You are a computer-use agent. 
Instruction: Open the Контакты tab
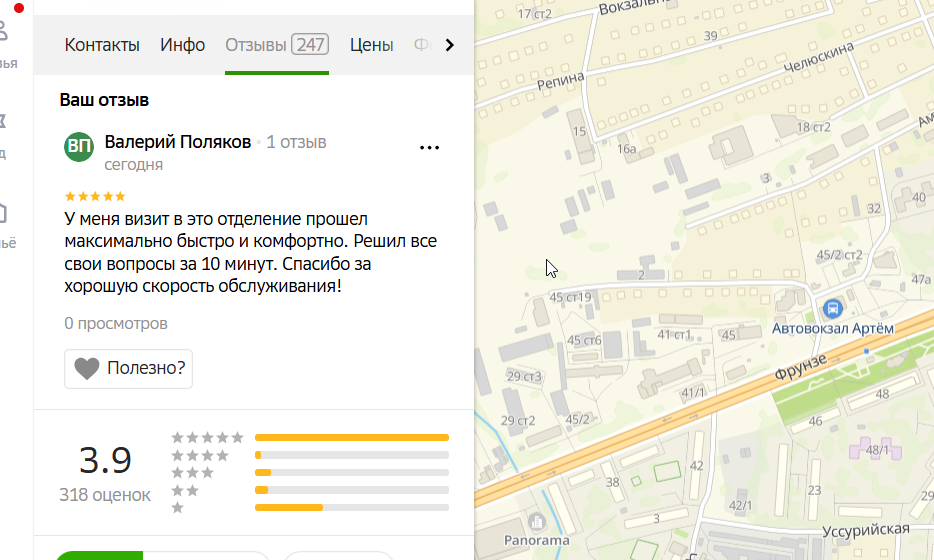102,45
